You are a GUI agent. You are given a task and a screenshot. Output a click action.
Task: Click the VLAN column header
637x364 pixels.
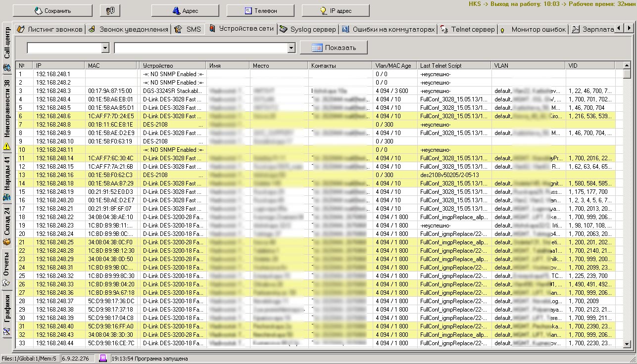pos(529,65)
